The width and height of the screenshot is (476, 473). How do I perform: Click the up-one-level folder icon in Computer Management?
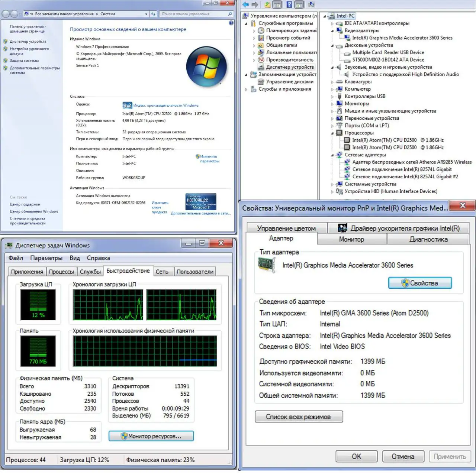coord(267,5)
